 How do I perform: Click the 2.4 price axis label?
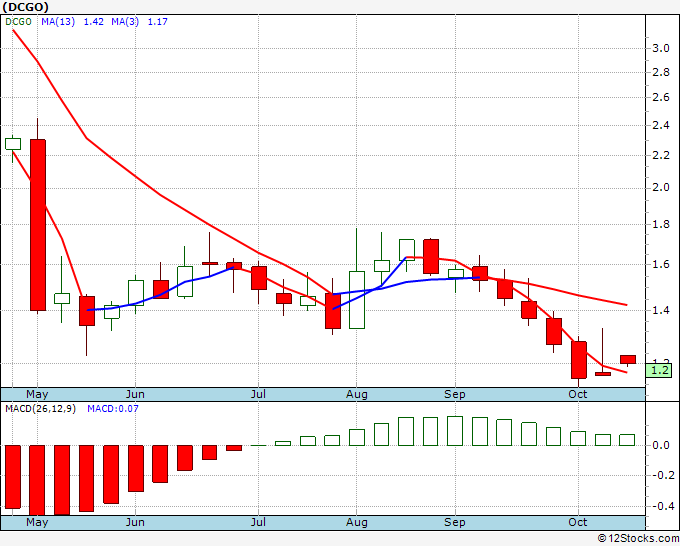pyautogui.click(x=661, y=126)
